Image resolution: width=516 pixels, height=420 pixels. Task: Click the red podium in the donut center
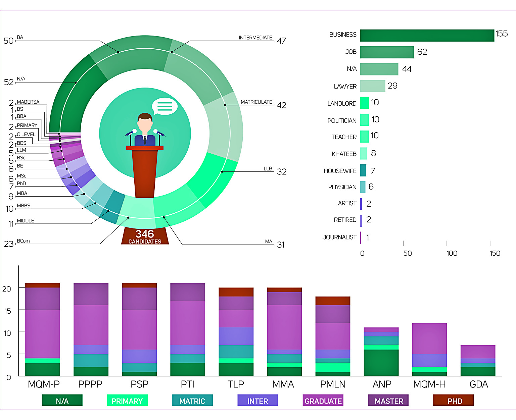(145, 173)
